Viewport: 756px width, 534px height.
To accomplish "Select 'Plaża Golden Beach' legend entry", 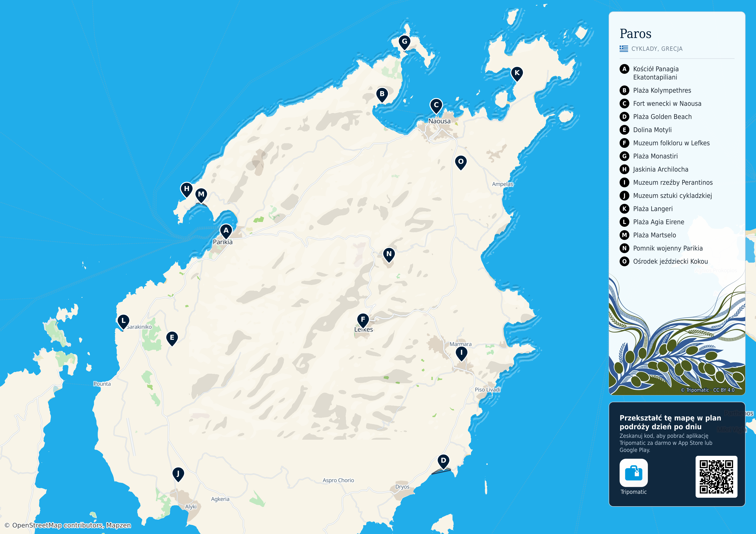I will [x=662, y=117].
